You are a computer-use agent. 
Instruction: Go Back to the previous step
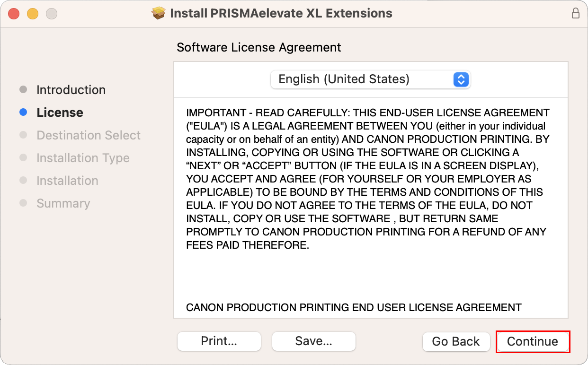(x=456, y=341)
